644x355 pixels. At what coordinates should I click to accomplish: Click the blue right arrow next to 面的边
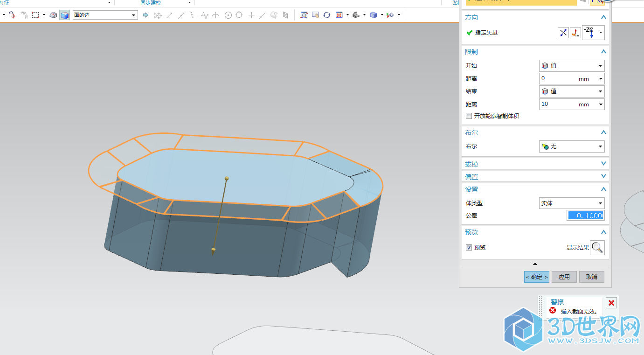click(145, 15)
